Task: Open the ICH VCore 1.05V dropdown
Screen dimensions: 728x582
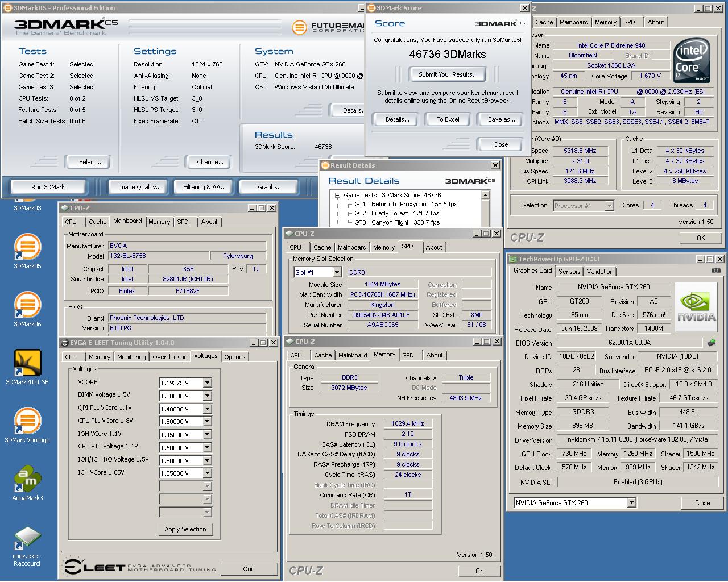Action: click(207, 473)
